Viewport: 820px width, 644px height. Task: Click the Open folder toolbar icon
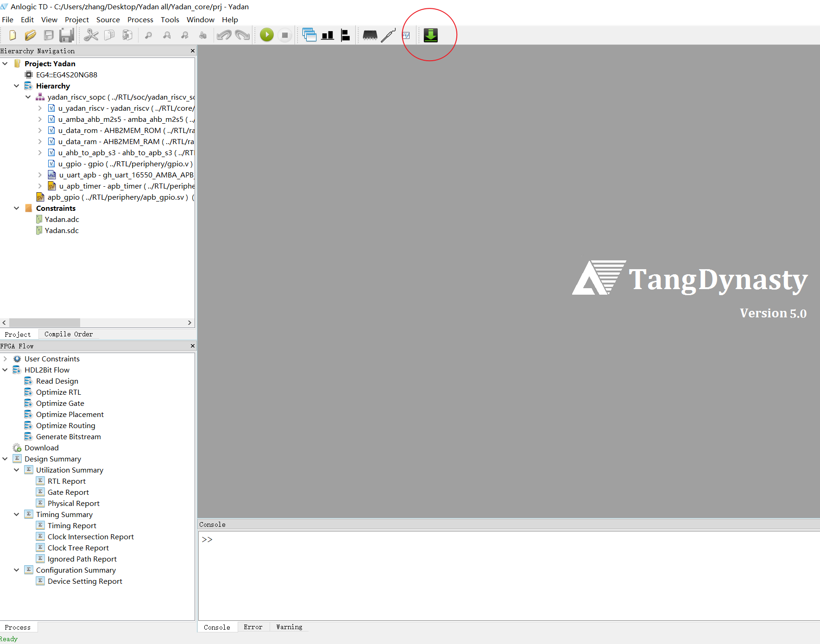(x=31, y=35)
